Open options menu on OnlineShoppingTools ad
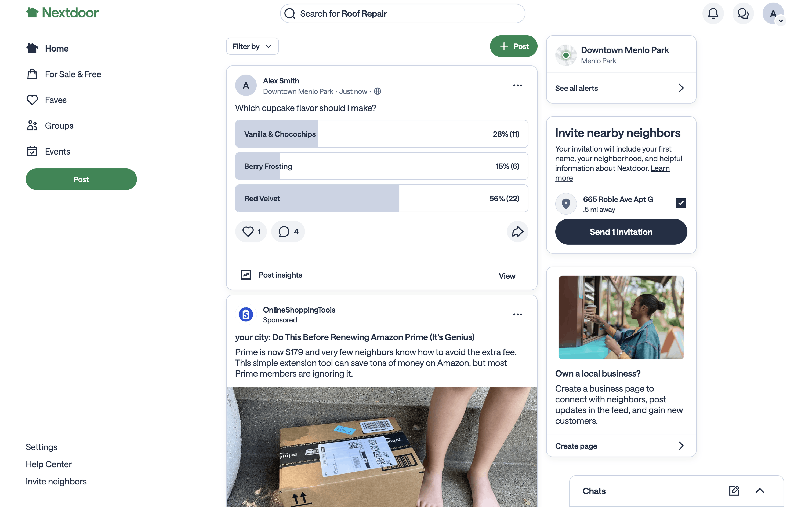The width and height of the screenshot is (812, 507). point(517,314)
